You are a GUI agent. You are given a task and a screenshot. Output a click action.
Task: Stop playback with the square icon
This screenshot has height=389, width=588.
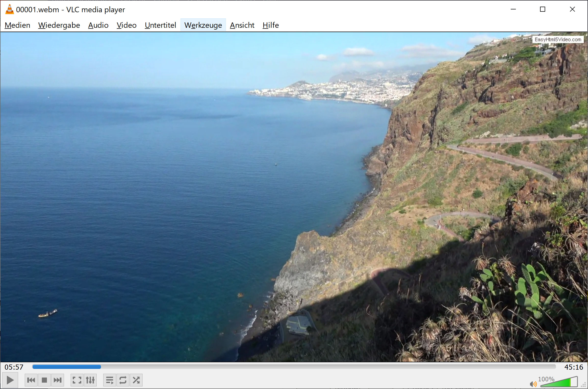[x=44, y=380]
